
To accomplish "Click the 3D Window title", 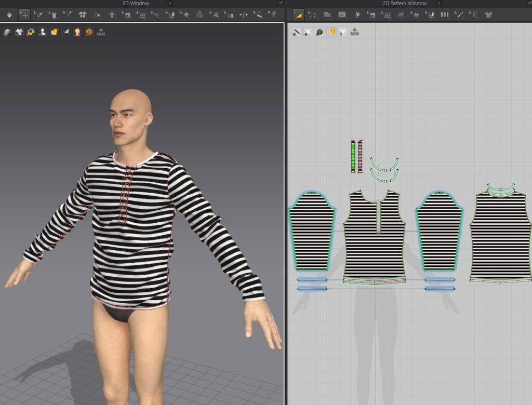I will point(135,3).
